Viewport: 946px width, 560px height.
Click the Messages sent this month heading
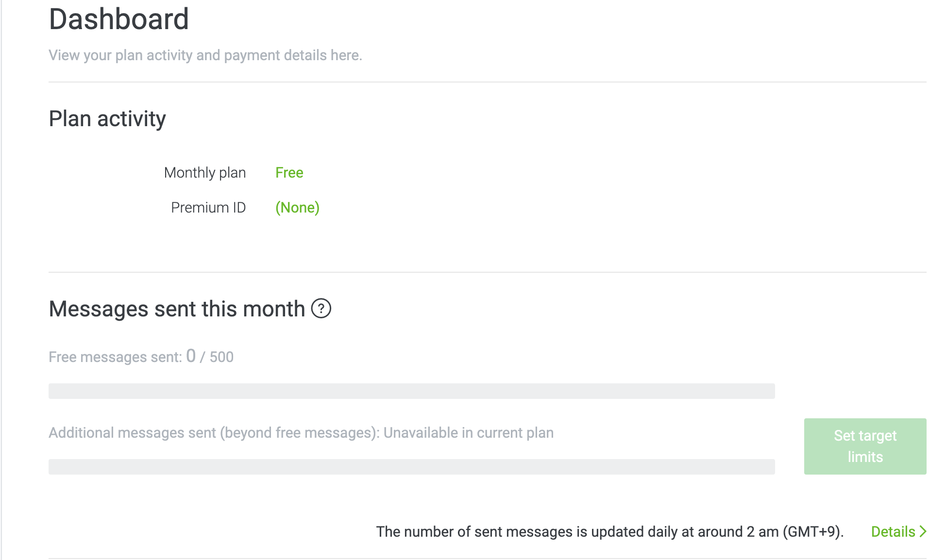177,309
